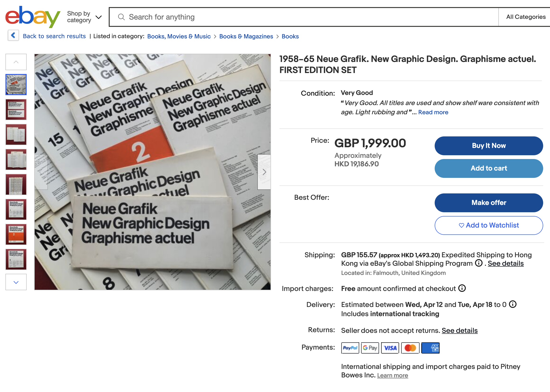550x392 pixels.
Task: Add the item to Watchlist
Action: coord(489,225)
